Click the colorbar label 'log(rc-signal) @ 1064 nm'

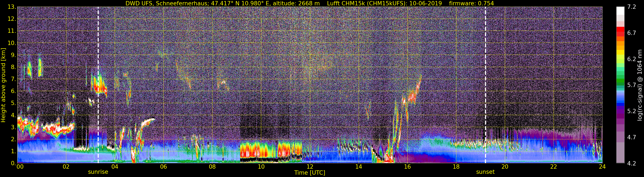coord(640,85)
